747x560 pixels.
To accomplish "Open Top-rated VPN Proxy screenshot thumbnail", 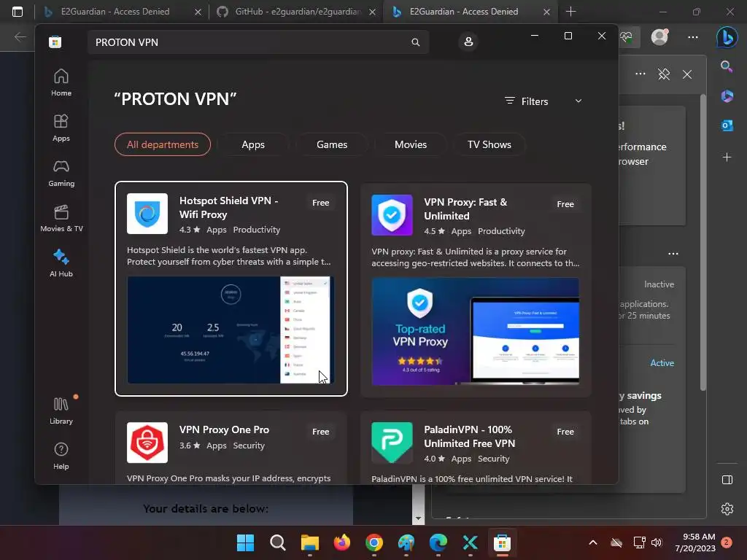I will point(476,332).
